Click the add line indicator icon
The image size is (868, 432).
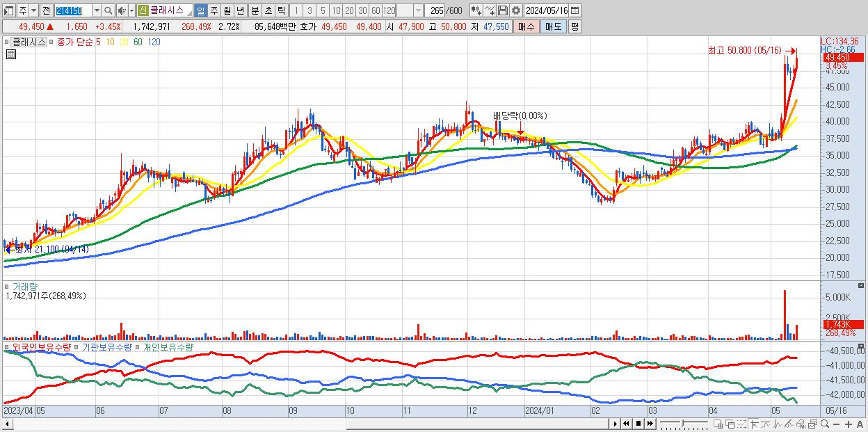(x=490, y=10)
